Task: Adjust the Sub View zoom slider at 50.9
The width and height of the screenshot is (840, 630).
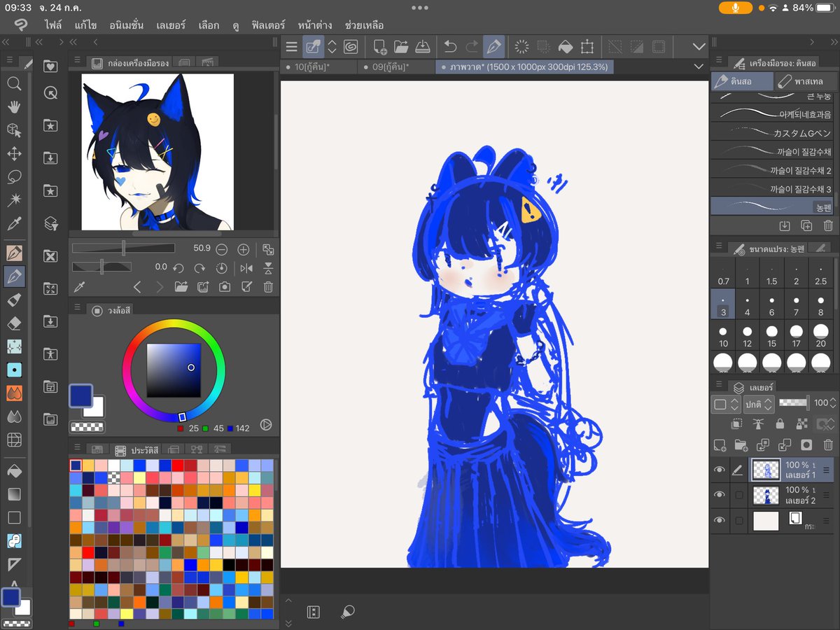Action: pos(124,248)
